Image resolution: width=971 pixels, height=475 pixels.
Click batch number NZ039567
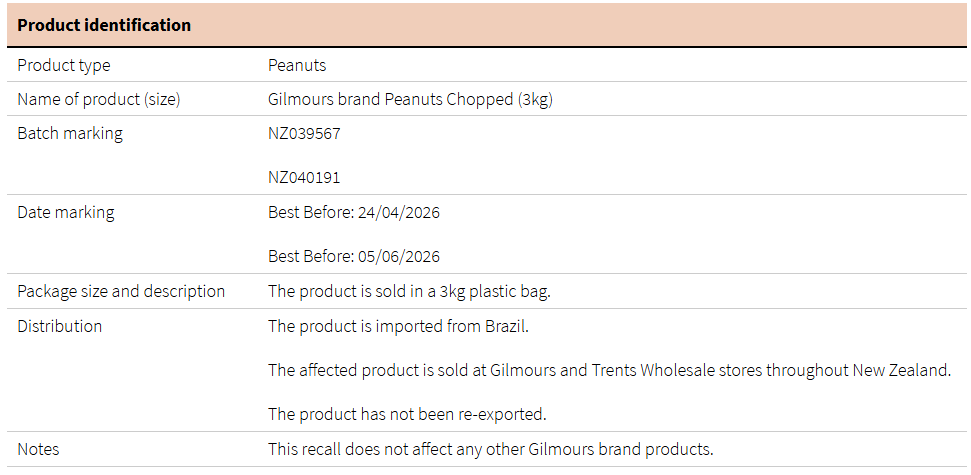pyautogui.click(x=304, y=133)
